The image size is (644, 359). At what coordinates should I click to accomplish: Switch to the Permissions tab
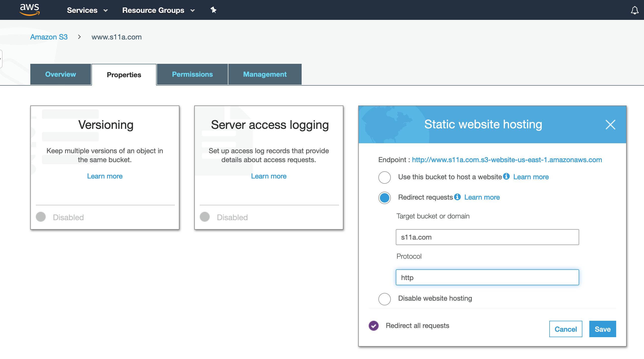[x=192, y=74]
